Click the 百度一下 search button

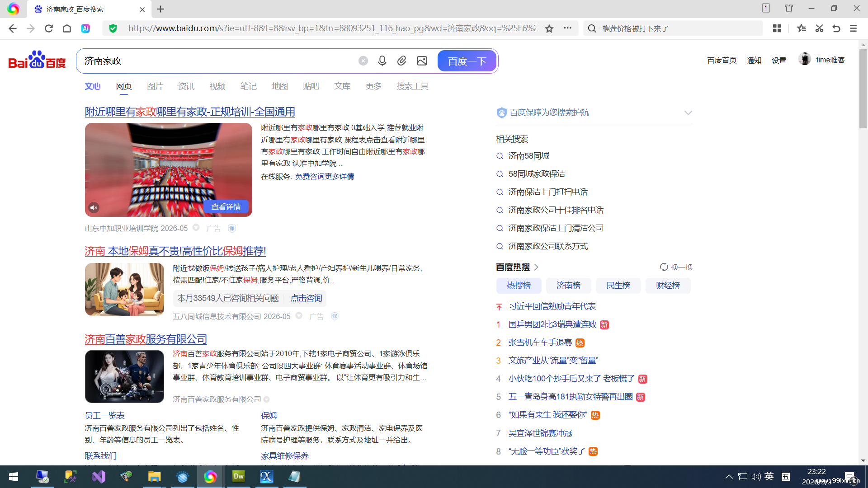(x=467, y=61)
